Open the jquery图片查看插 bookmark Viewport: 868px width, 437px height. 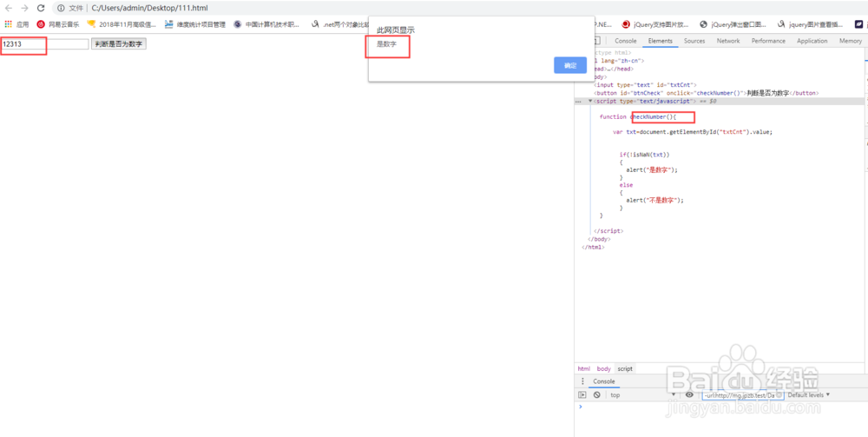(812, 24)
